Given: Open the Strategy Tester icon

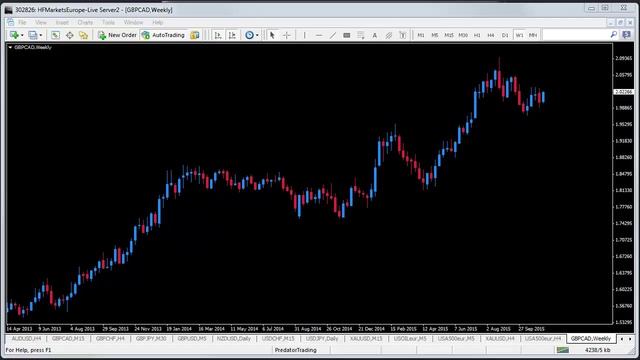Looking at the screenshot, I should pos(195,35).
